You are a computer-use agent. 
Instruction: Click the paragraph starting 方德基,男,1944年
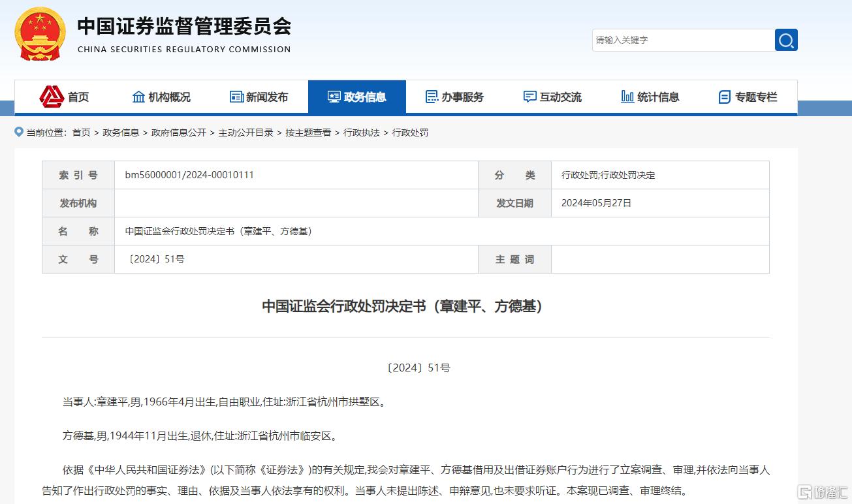click(x=200, y=435)
